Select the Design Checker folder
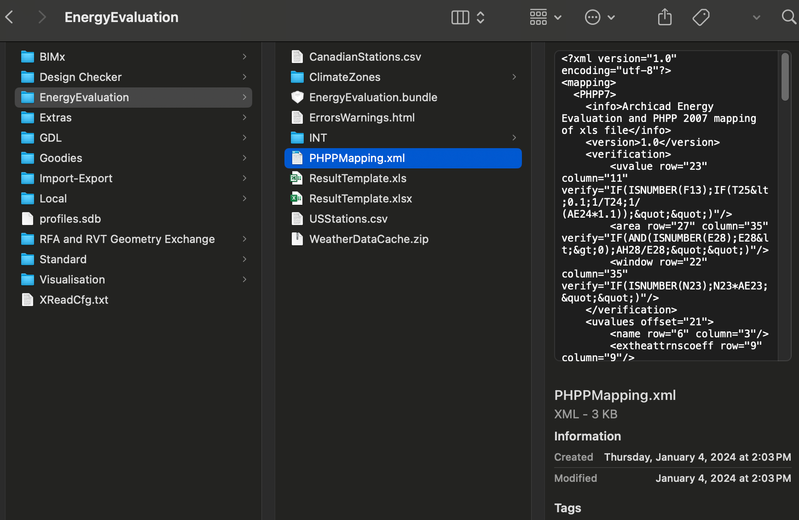This screenshot has height=520, width=799. (80, 77)
